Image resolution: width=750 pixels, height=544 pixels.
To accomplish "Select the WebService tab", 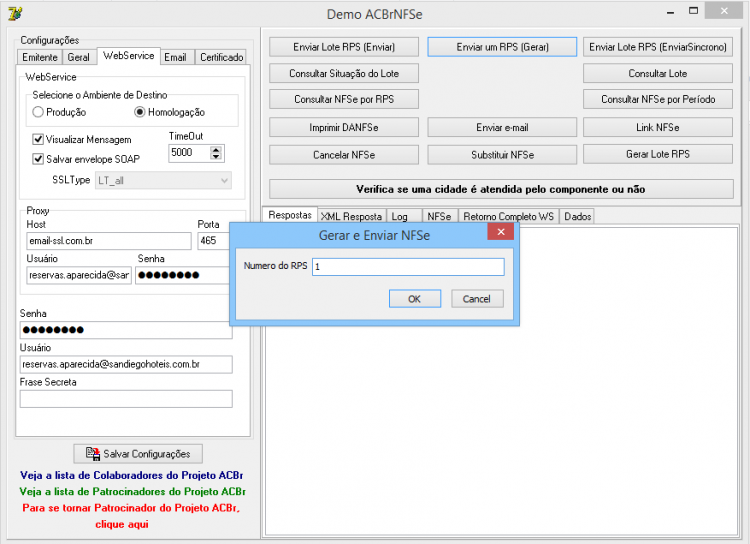I will (x=129, y=56).
